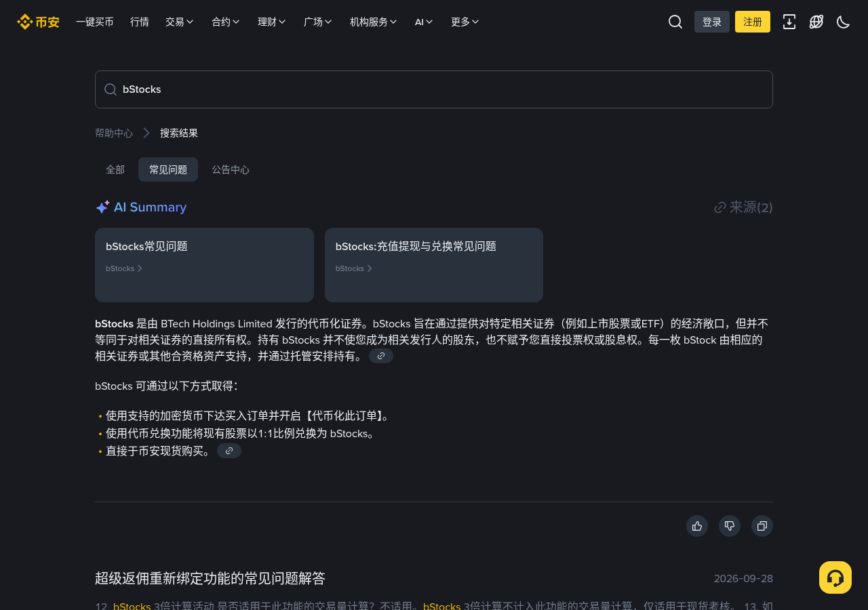The height and width of the screenshot is (610, 868).
Task: Open the bStocks:充值提现与兑换常见问题 card
Action: (434, 265)
